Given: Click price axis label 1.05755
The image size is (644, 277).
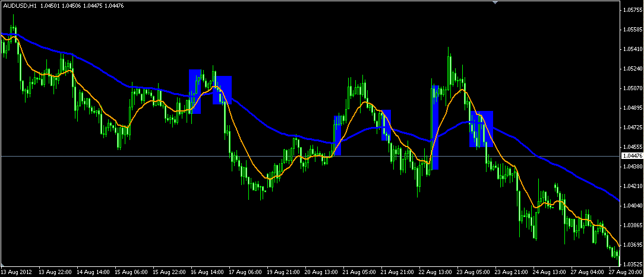Looking at the screenshot, I should pyautogui.click(x=633, y=10).
